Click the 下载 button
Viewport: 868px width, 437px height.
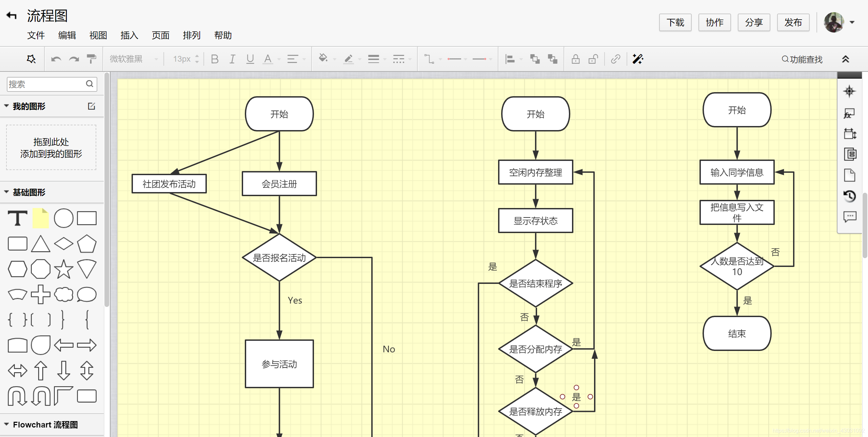(x=675, y=22)
